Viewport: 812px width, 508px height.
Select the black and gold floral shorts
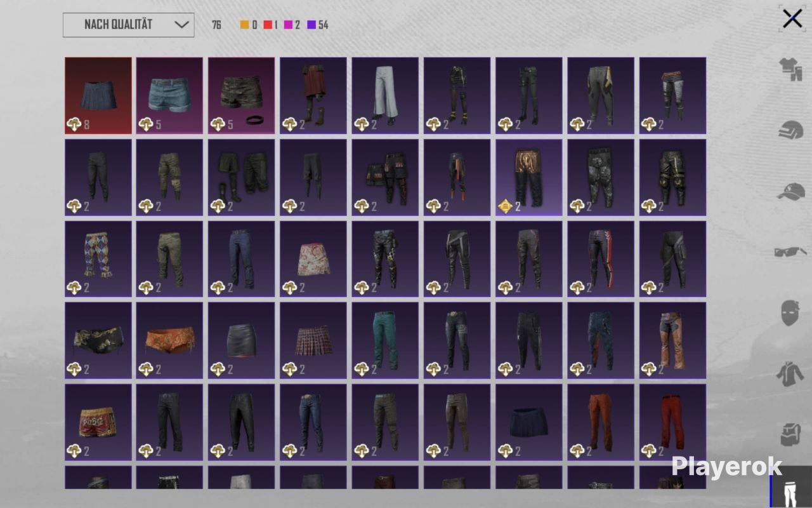tap(98, 341)
